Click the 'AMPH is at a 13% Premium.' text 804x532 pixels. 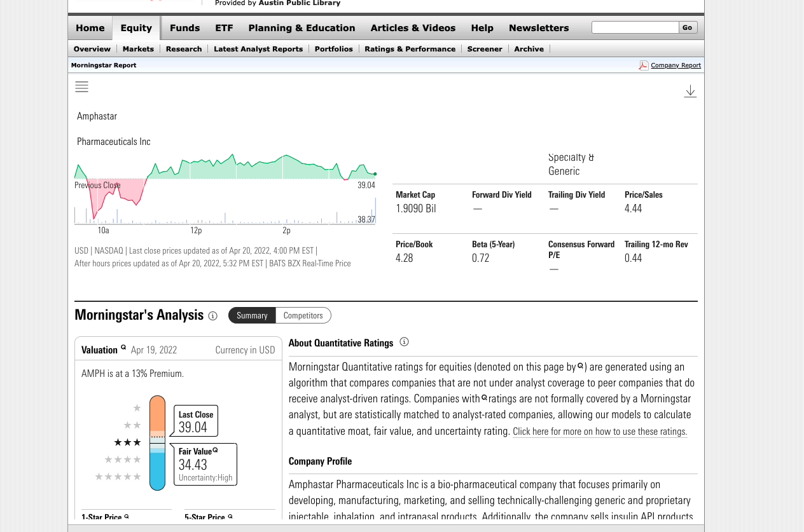132,374
